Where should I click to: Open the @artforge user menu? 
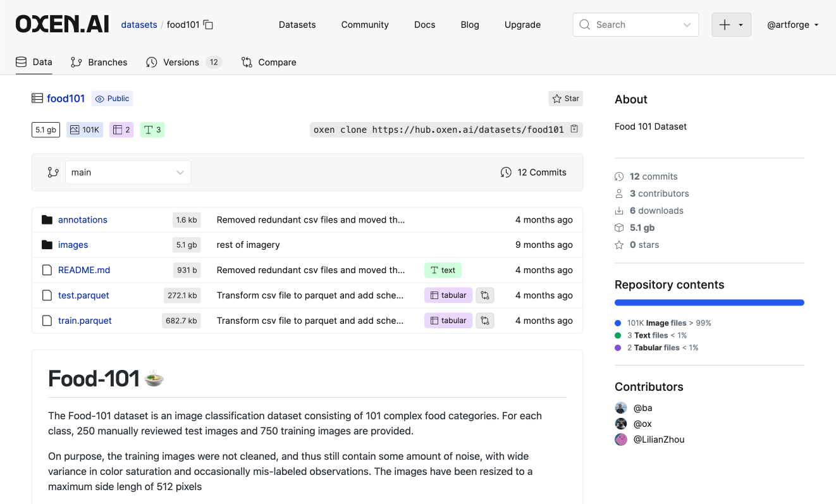[x=792, y=25]
